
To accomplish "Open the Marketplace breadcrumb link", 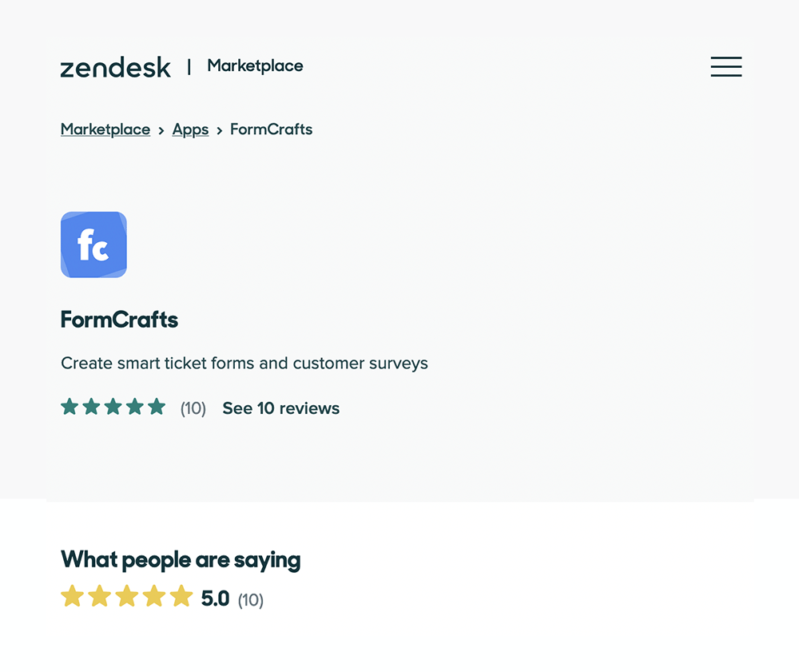I will pos(105,129).
